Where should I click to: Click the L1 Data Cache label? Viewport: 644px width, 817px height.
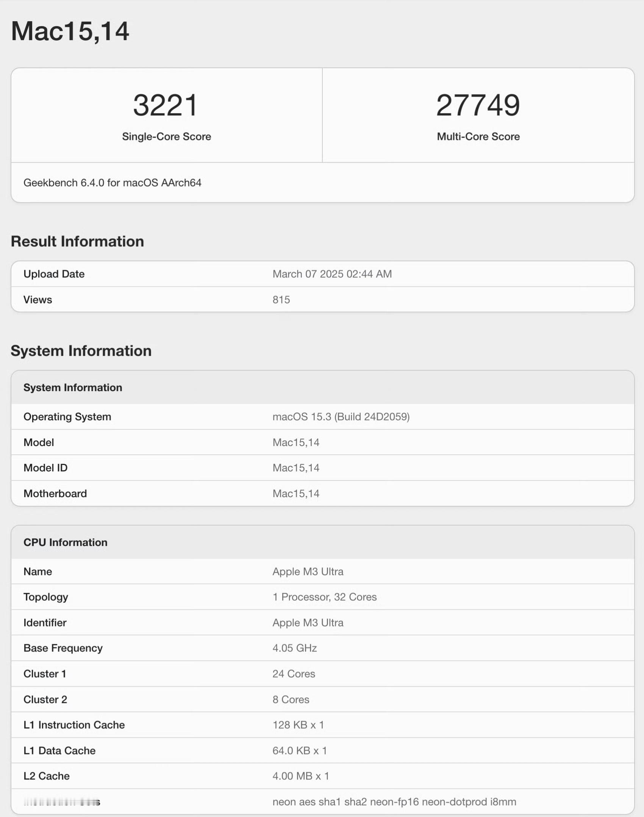coord(59,751)
